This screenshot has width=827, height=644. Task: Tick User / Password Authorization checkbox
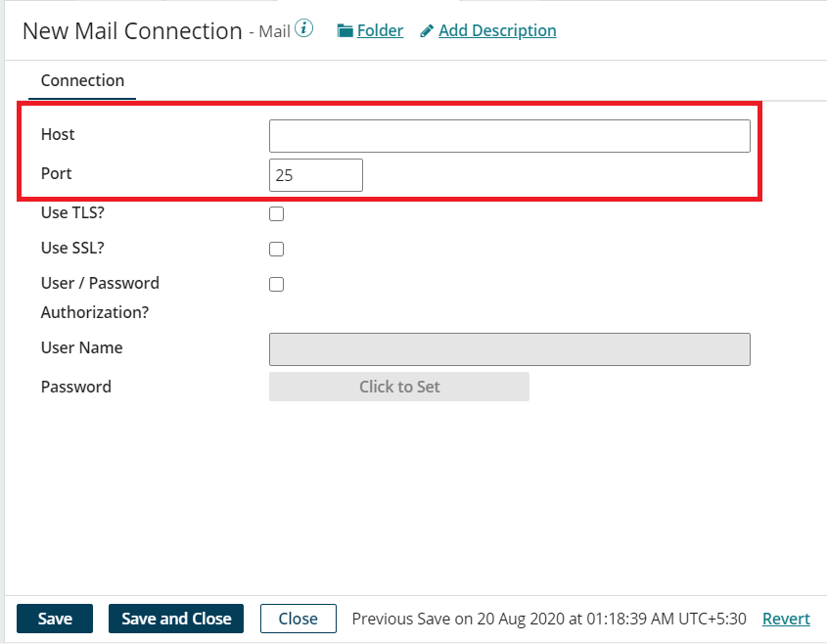(276, 284)
